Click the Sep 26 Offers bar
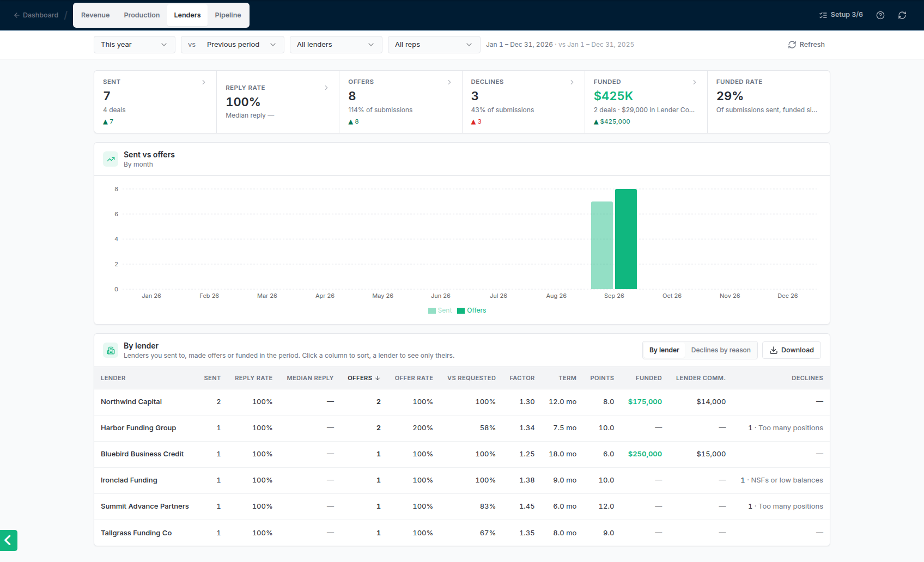924x562 pixels. 626,239
